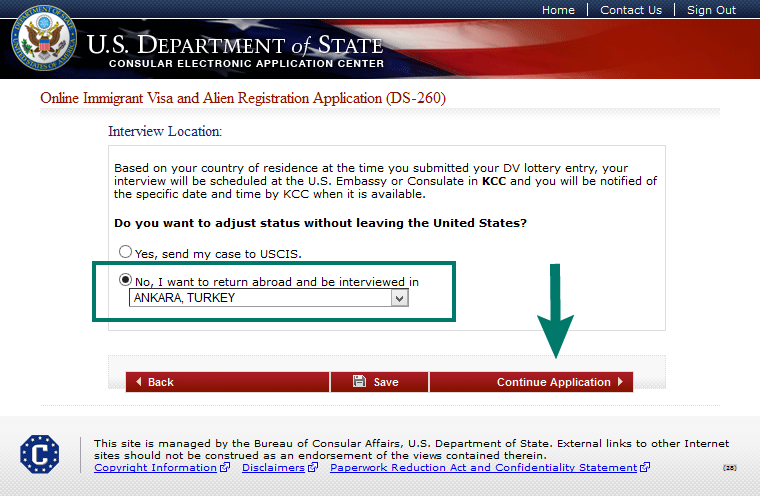Click the DS-260 application page title
The width and height of the screenshot is (760, 496).
pyautogui.click(x=243, y=98)
